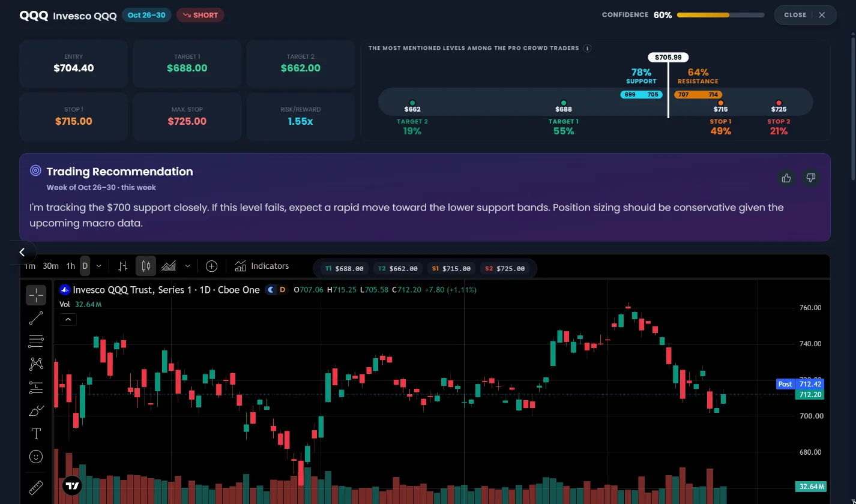Select the trend line drawing tool

pyautogui.click(x=36, y=318)
